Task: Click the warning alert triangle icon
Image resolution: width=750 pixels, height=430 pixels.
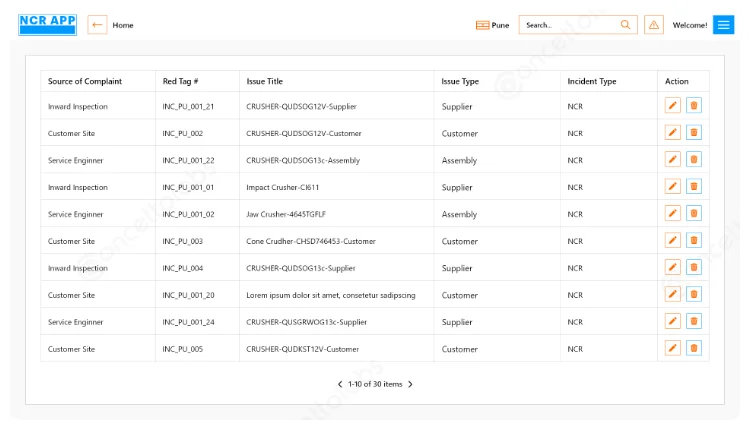Action: [654, 25]
